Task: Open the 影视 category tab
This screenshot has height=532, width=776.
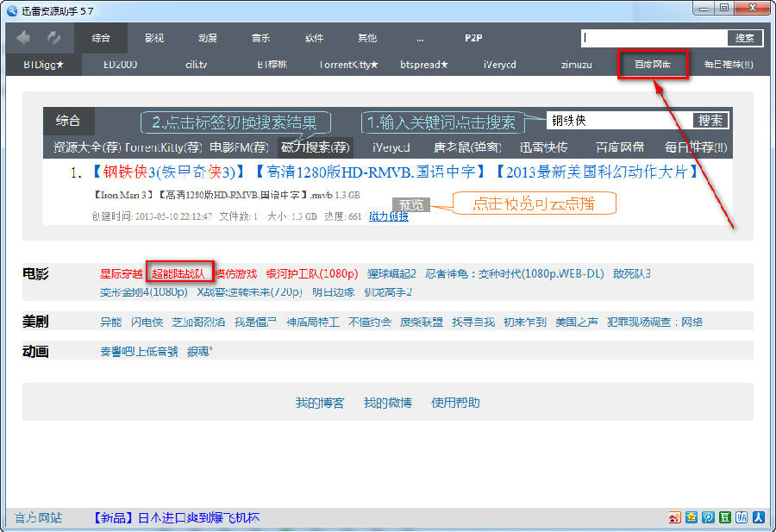Action: 154,38
